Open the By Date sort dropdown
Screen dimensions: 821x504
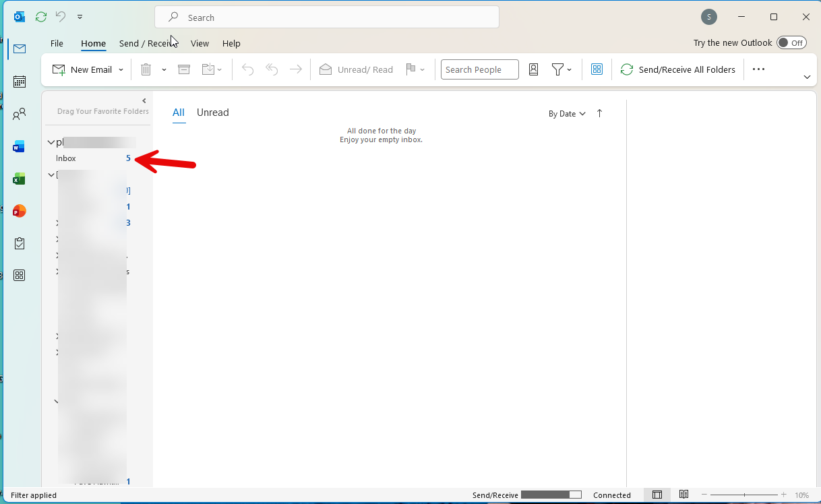coord(567,114)
